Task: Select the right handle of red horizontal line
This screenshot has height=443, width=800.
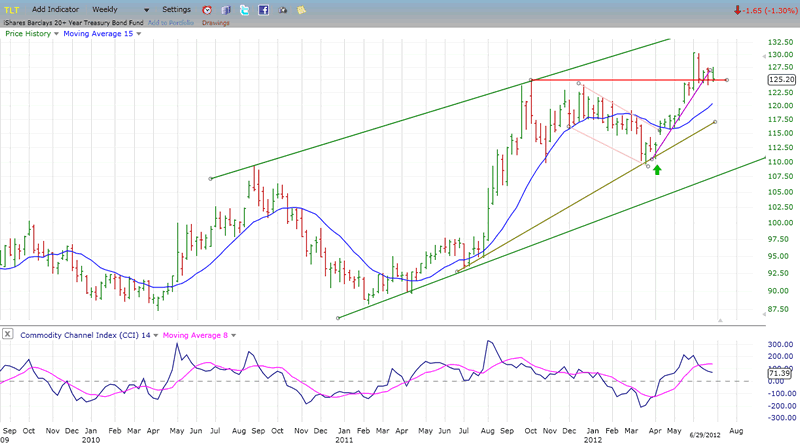Action: (x=727, y=80)
